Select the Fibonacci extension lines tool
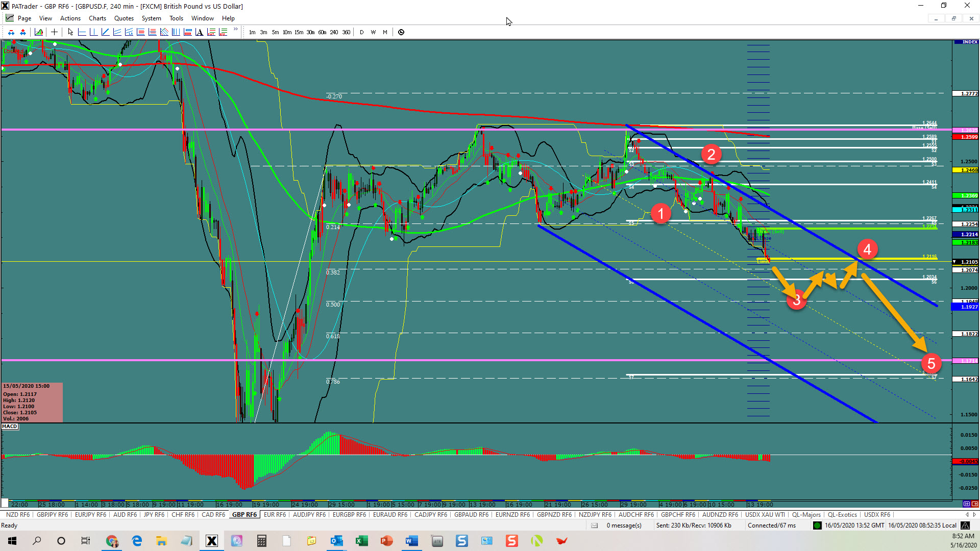Viewport: 980px width, 551px height. (152, 32)
